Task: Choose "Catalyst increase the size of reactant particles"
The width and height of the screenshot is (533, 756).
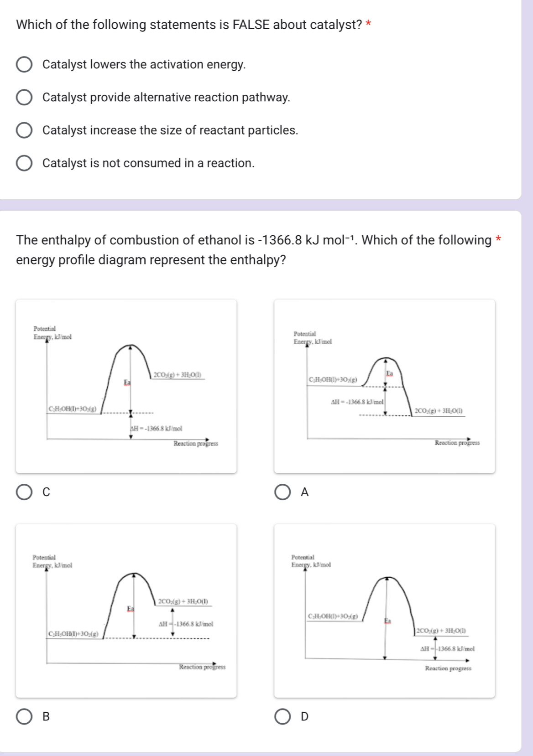Action: [25, 131]
